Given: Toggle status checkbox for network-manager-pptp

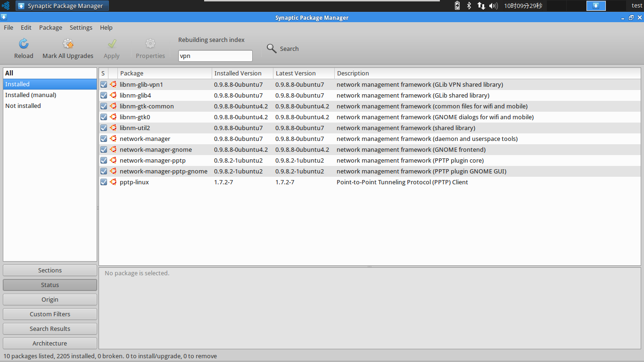Looking at the screenshot, I should [104, 160].
